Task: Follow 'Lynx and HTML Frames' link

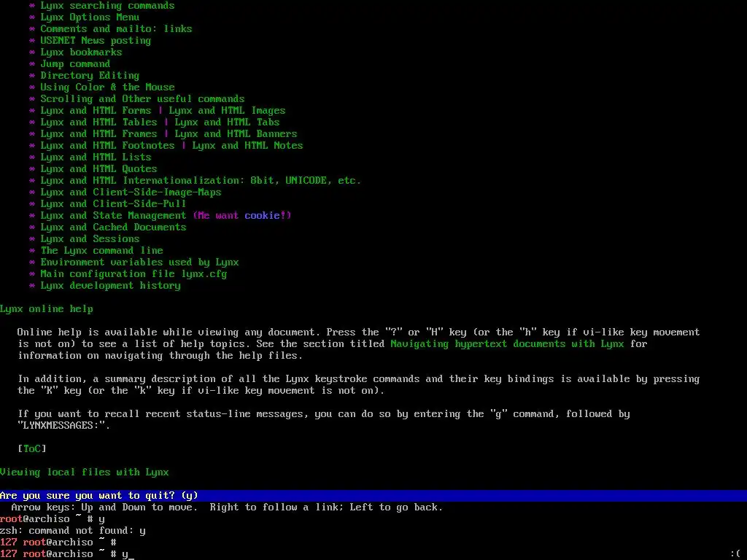Action: 98,134
